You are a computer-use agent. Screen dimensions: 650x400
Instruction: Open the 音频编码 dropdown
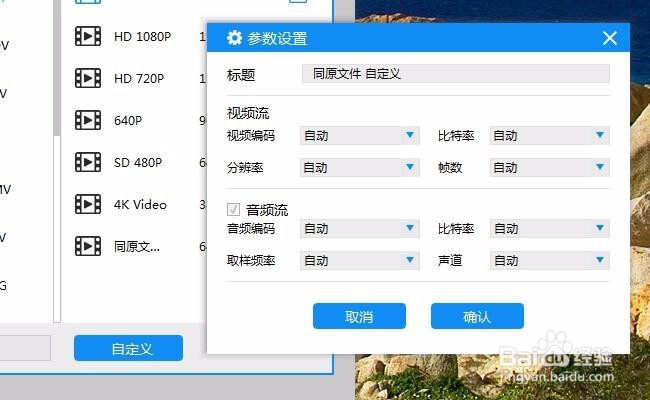tap(359, 228)
